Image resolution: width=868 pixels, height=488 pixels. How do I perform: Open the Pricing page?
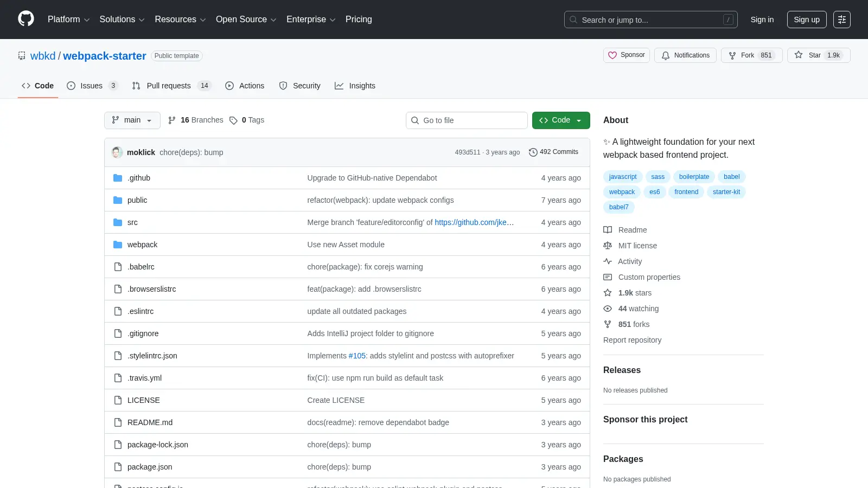[x=359, y=20]
